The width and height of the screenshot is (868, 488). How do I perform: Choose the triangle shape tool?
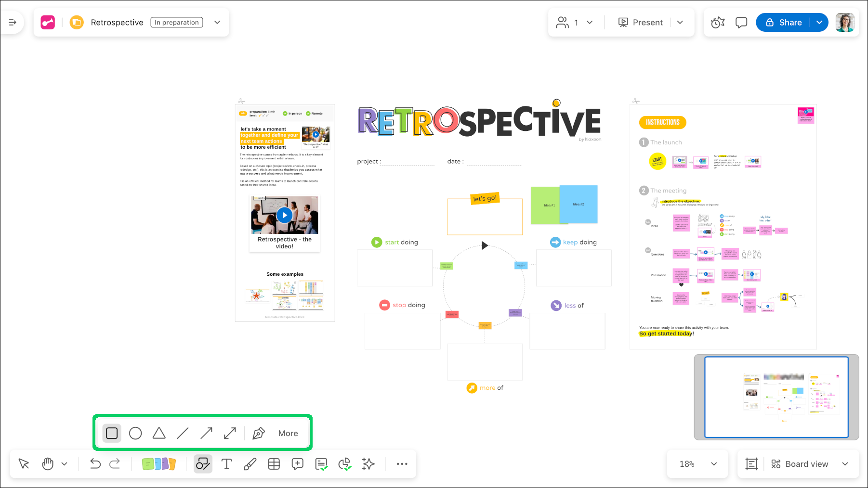click(159, 433)
